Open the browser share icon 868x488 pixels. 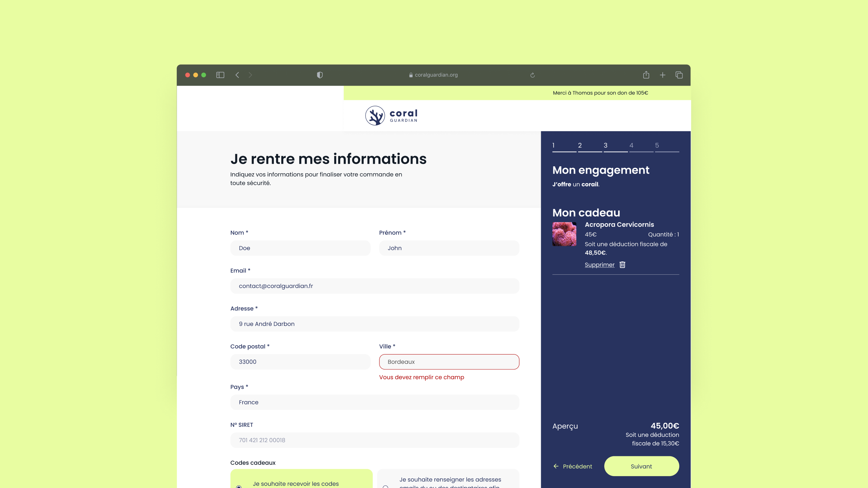(x=646, y=75)
